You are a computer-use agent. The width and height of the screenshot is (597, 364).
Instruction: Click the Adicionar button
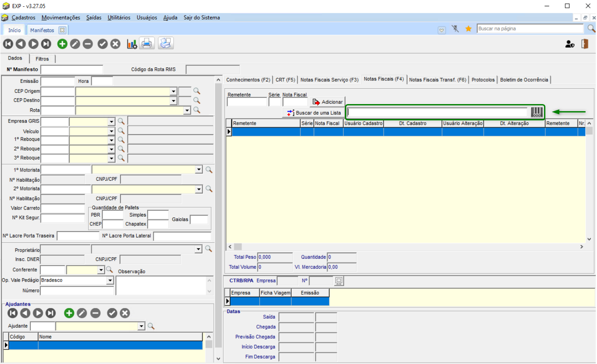(x=327, y=102)
